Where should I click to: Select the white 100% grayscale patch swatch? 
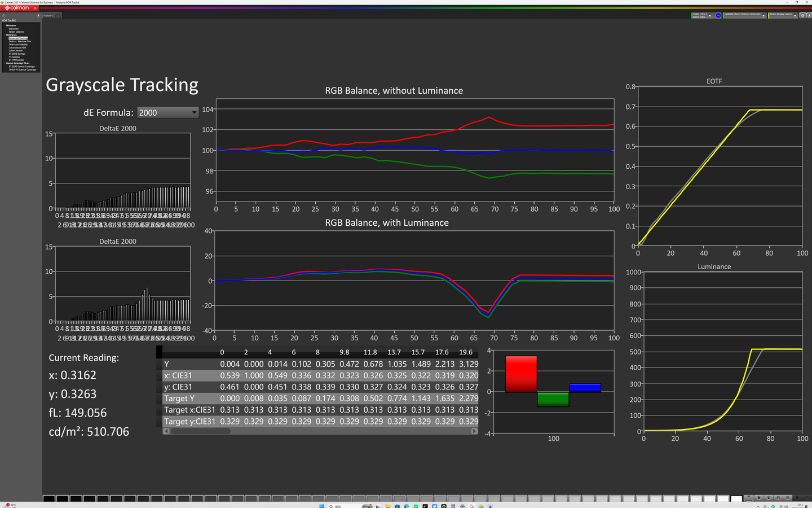click(x=736, y=499)
